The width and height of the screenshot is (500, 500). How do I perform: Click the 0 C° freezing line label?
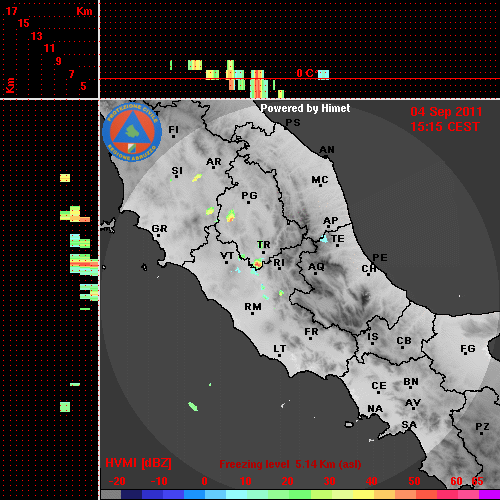pos(306,73)
